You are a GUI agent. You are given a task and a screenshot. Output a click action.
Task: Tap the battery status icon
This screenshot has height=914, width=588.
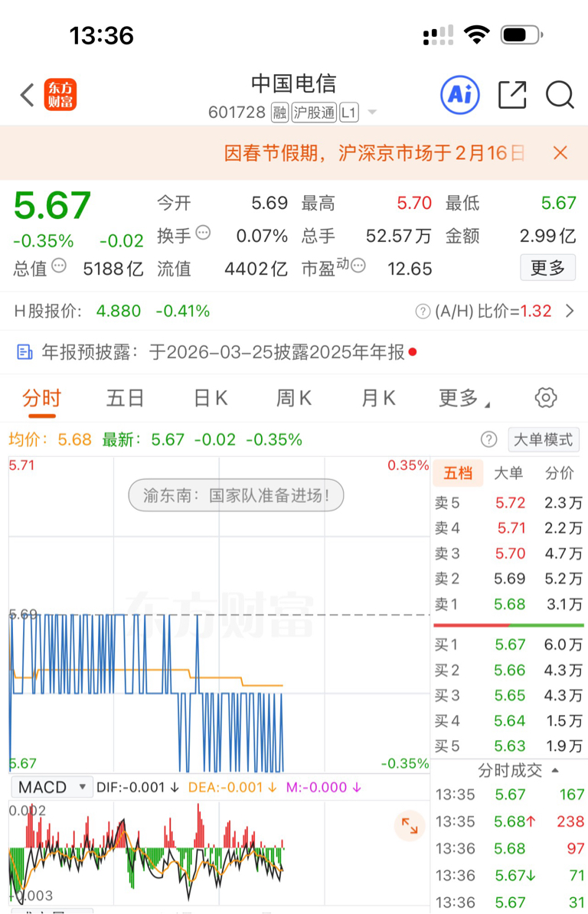[521, 35]
